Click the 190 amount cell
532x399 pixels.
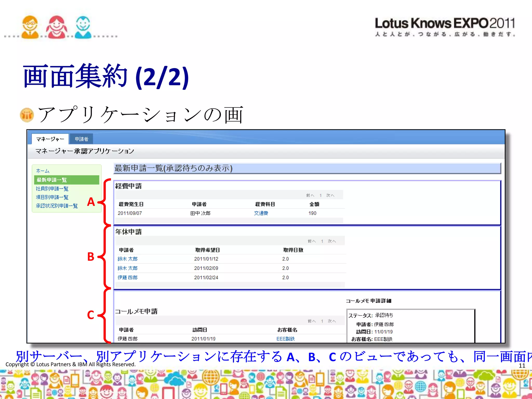[x=312, y=213]
